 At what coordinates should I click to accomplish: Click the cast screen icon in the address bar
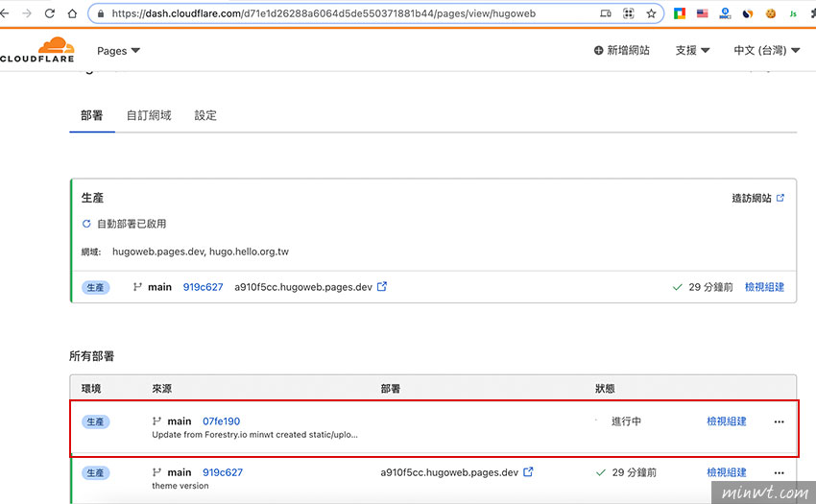pos(606,13)
